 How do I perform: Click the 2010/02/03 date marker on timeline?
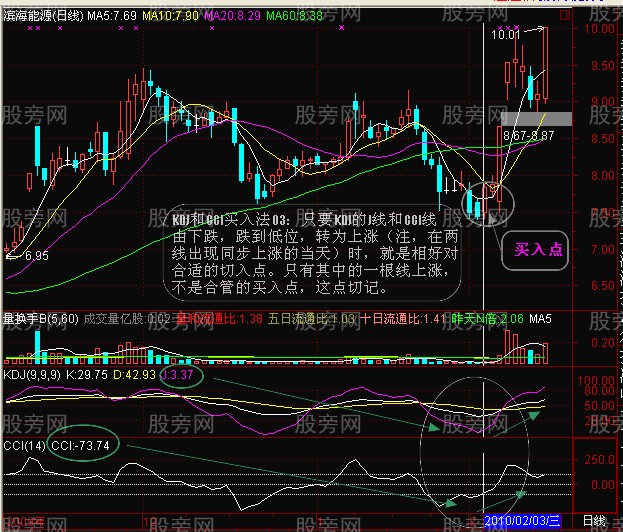(522, 520)
